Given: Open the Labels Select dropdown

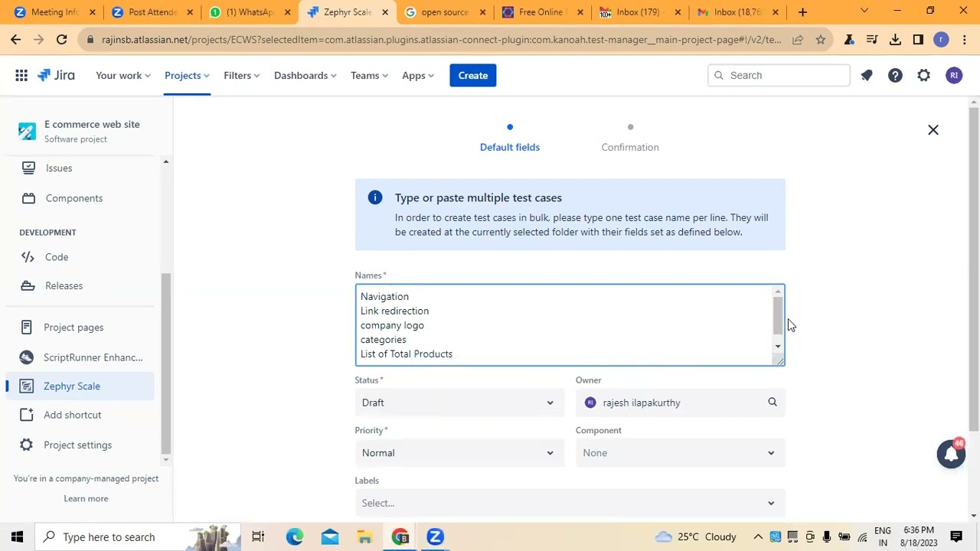Looking at the screenshot, I should [x=570, y=503].
